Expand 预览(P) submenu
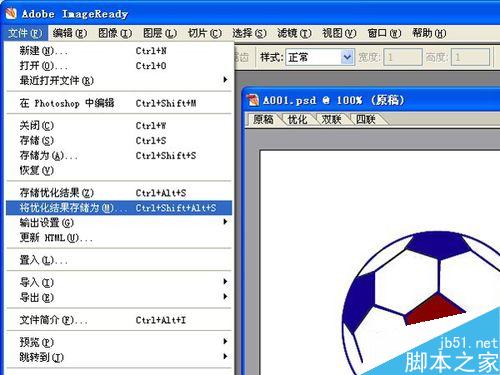The height and width of the screenshot is (375, 500). pos(119,342)
